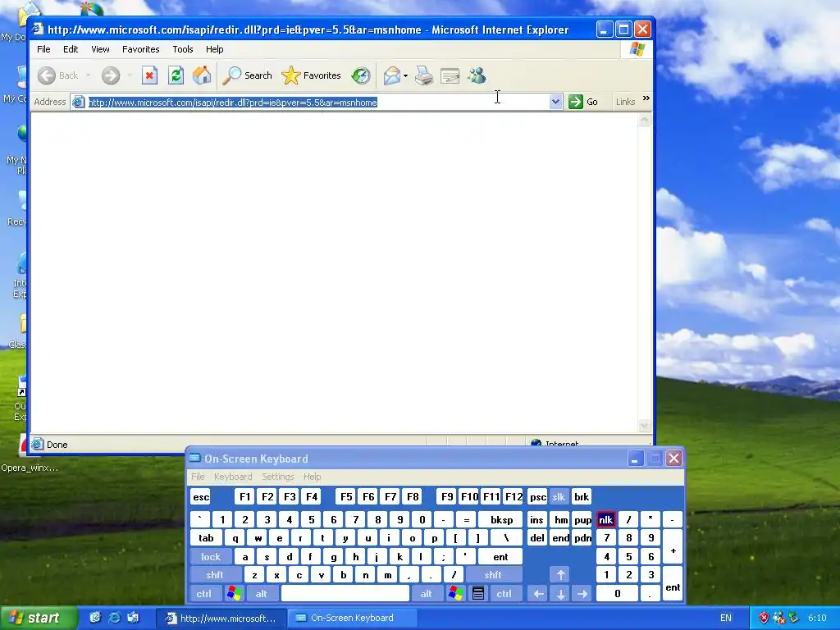Switch to Internet Explorer taskbar button

[x=221, y=618]
